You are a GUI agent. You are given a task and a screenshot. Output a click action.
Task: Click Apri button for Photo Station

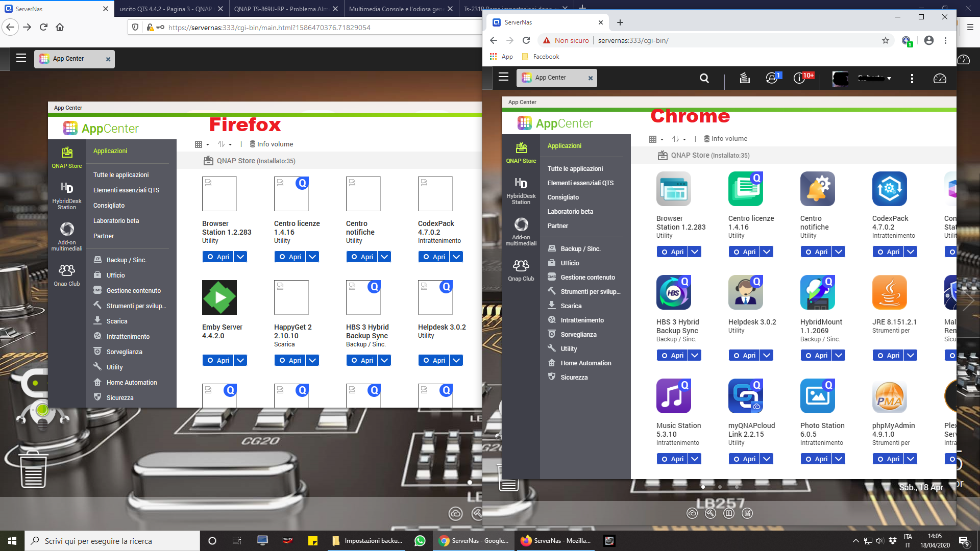(816, 459)
